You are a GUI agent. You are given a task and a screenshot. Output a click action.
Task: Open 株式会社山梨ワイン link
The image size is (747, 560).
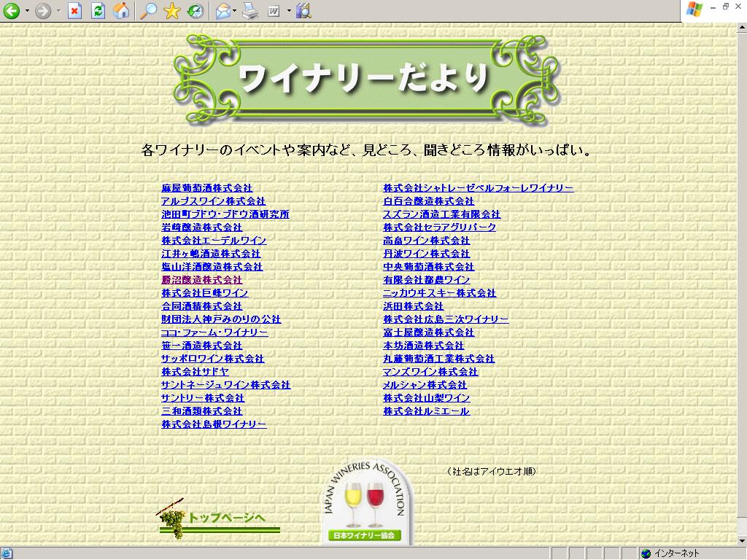click(426, 397)
